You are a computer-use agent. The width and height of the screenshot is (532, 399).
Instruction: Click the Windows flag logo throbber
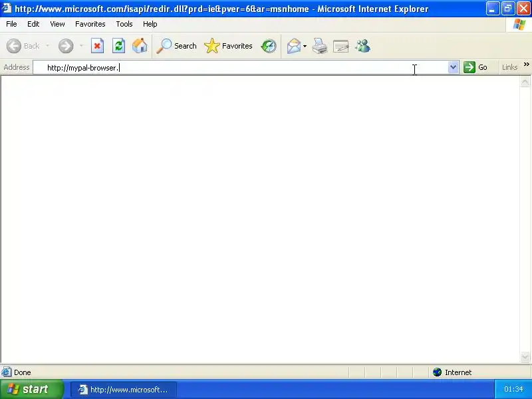click(x=519, y=24)
